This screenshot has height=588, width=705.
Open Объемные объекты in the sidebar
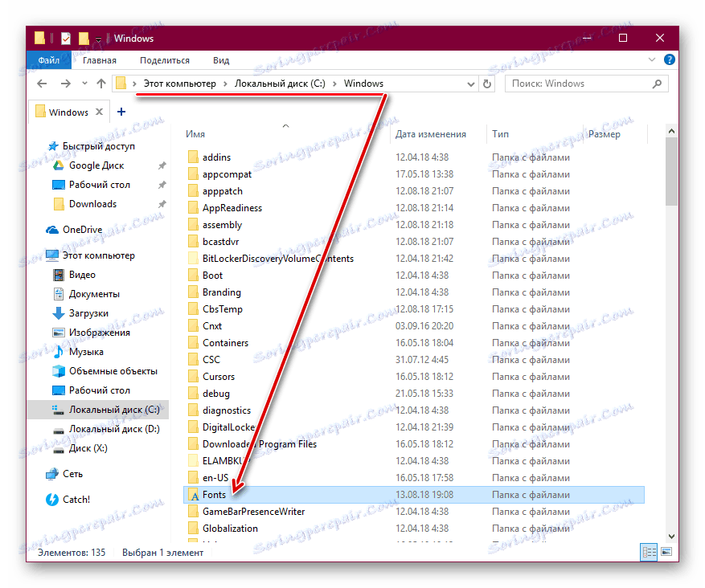pos(113,371)
